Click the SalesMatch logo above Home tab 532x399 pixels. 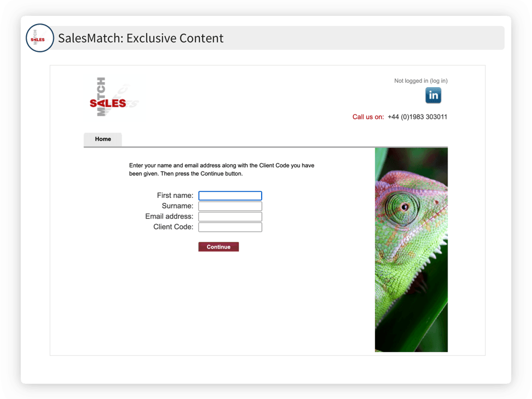coord(114,96)
